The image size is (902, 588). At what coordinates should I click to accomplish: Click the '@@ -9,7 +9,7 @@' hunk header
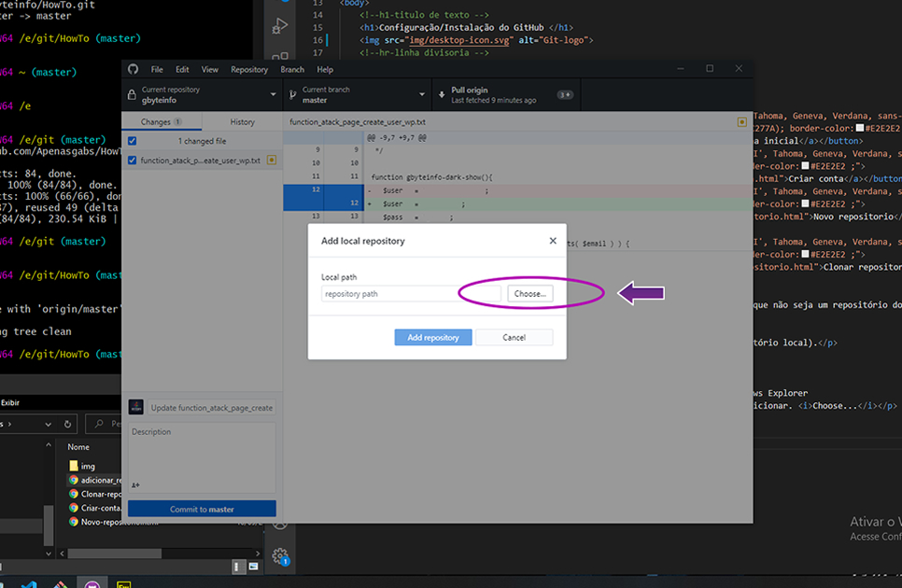(396, 138)
